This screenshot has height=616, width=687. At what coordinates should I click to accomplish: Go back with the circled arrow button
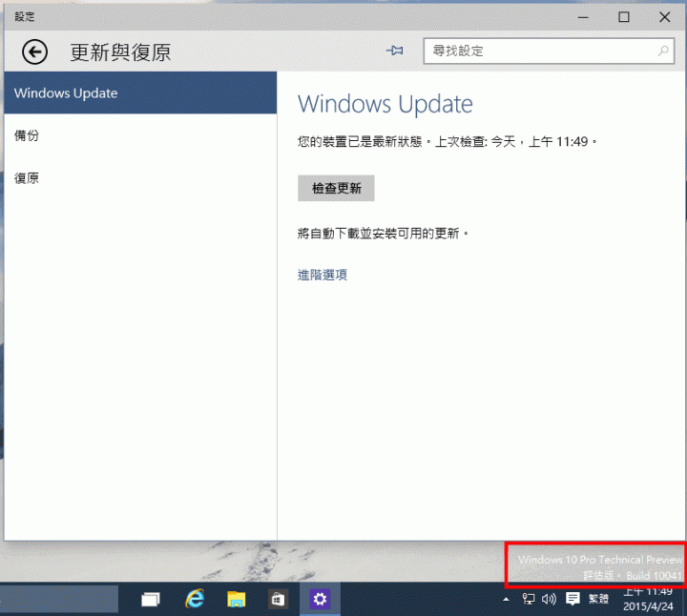(x=34, y=52)
